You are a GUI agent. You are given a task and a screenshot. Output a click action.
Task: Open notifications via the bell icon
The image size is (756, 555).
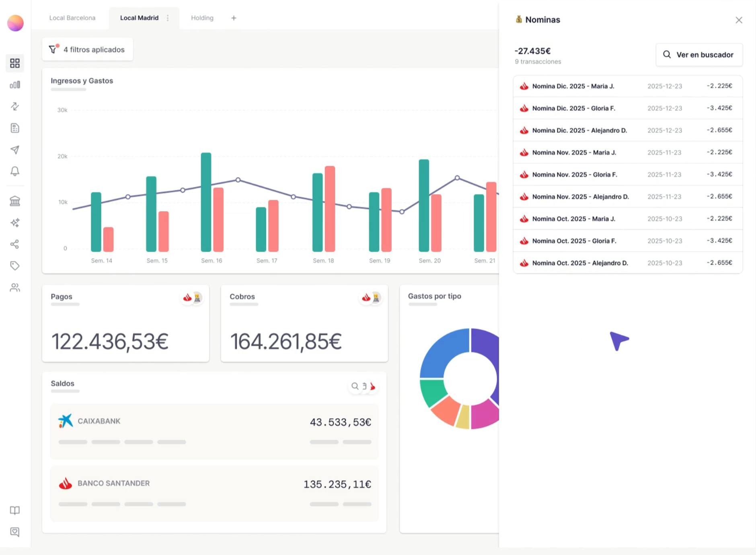15,171
